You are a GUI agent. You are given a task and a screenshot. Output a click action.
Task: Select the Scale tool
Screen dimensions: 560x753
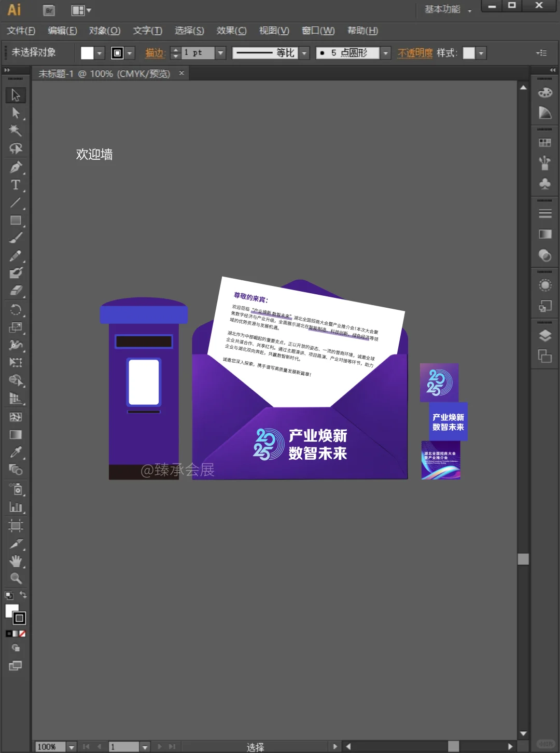(x=16, y=327)
